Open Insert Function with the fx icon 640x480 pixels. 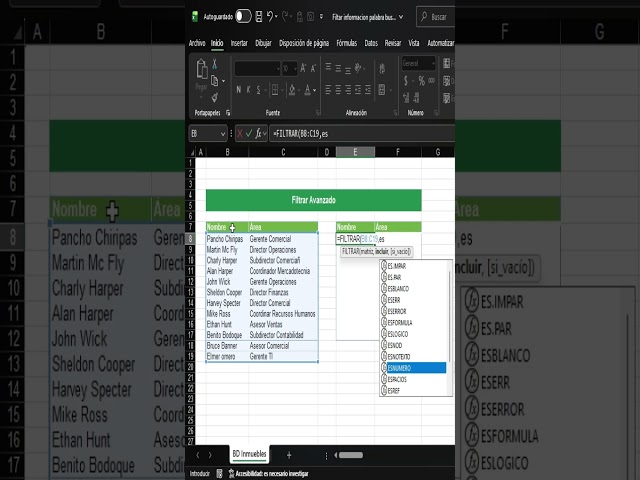pyautogui.click(x=258, y=133)
